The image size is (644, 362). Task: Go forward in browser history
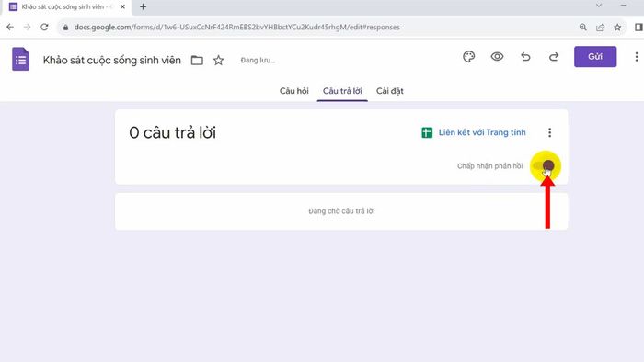(x=27, y=27)
